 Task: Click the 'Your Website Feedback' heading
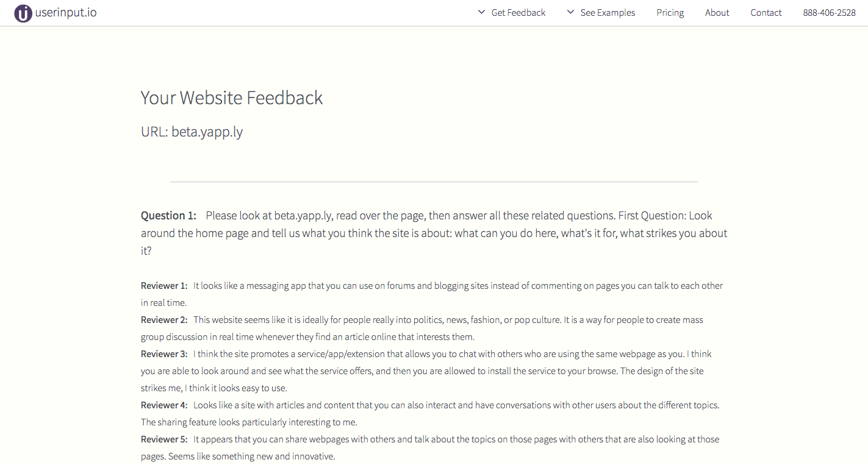[x=231, y=98]
